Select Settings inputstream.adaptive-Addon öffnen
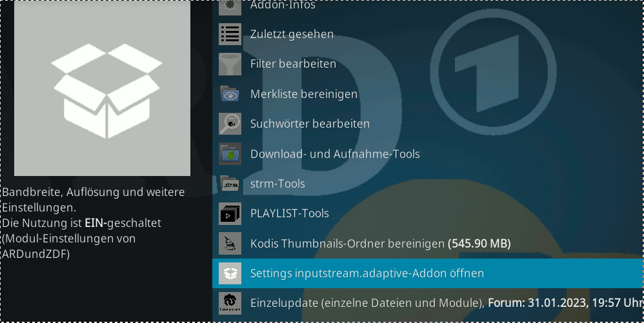The width and height of the screenshot is (644, 323). pyautogui.click(x=428, y=273)
